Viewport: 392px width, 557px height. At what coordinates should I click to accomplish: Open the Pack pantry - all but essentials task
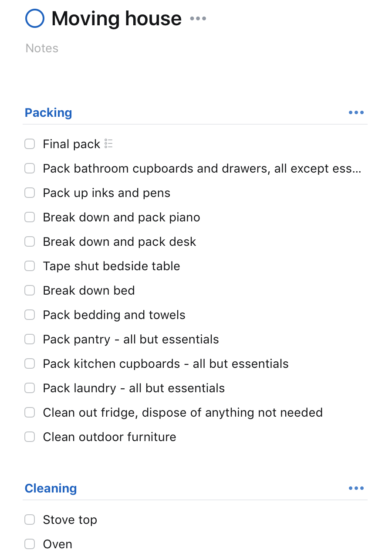131,339
